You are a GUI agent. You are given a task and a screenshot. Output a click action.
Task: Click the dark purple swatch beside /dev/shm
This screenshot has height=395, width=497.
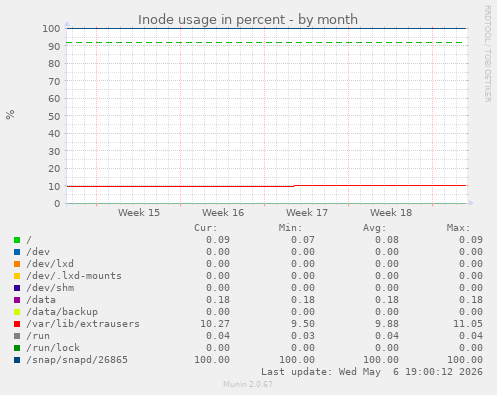click(x=17, y=288)
